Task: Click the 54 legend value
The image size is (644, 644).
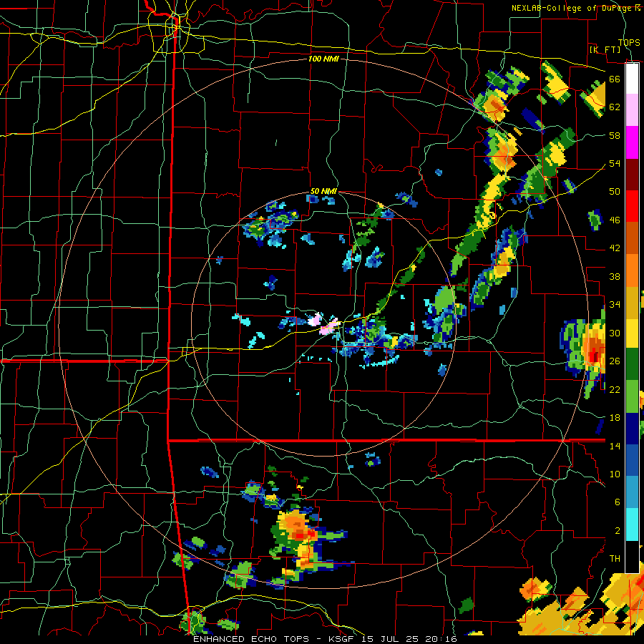Action: point(615,163)
